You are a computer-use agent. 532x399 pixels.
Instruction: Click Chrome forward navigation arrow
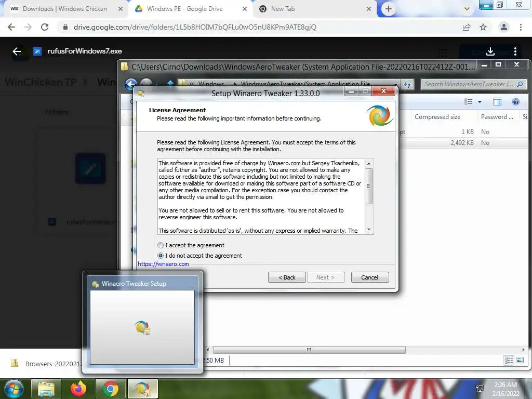[x=28, y=27]
